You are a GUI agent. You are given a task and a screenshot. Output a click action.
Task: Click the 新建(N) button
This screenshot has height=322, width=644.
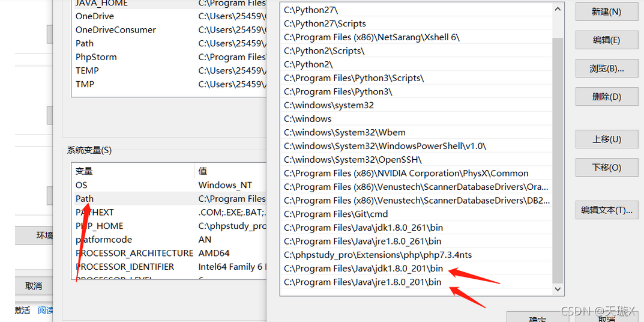pyautogui.click(x=606, y=12)
